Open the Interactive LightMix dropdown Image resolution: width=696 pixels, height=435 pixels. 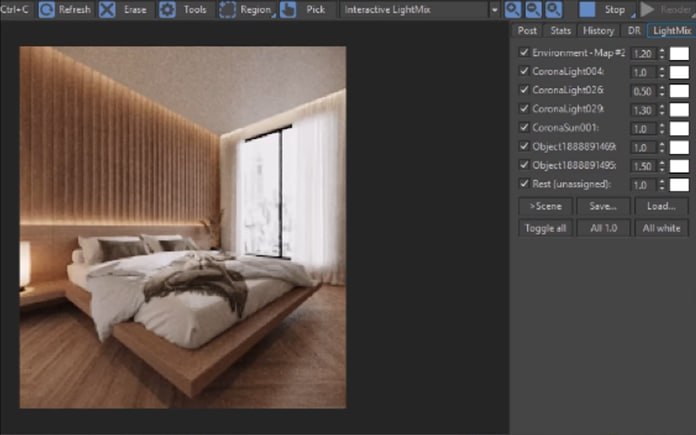click(x=414, y=9)
